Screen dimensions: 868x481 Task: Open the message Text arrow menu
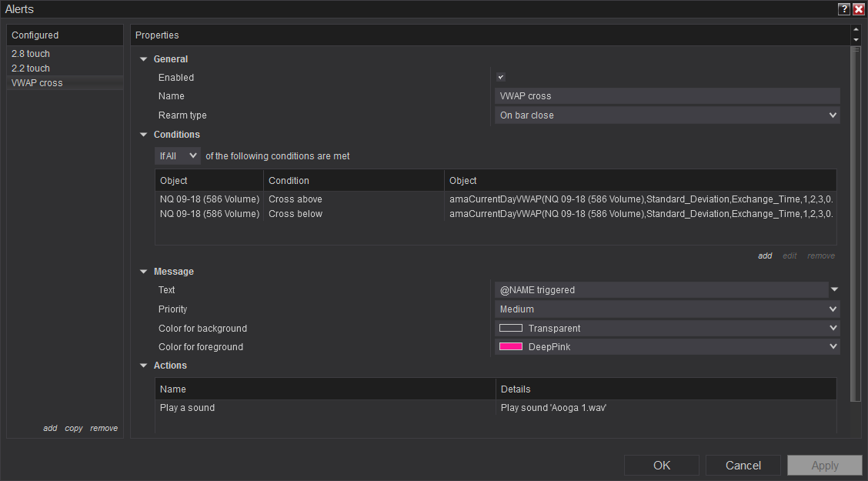[x=834, y=290]
